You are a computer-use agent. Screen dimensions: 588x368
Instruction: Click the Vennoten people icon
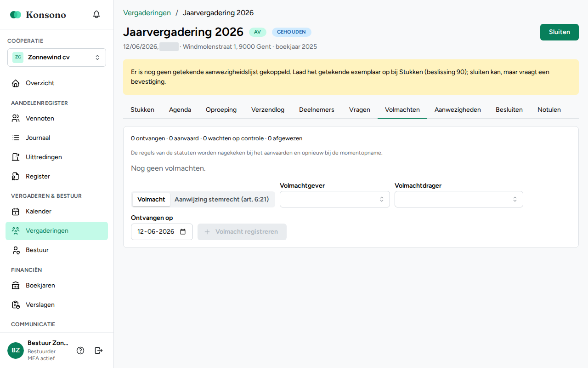click(x=16, y=119)
